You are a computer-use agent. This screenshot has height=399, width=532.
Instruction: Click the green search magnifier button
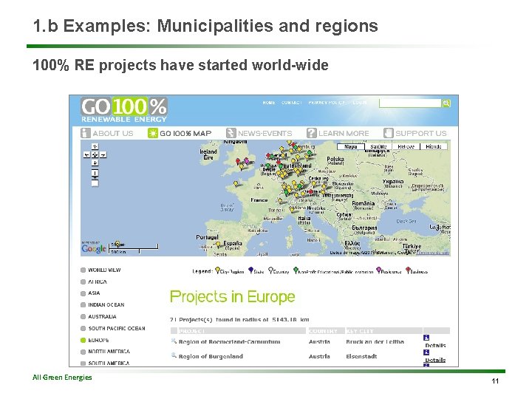click(x=446, y=103)
